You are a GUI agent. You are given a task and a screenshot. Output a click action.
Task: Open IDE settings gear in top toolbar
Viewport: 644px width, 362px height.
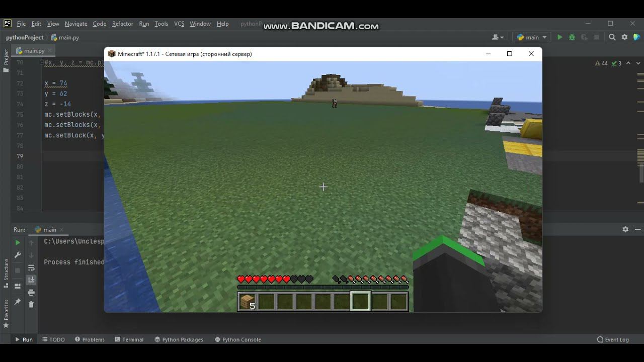(x=624, y=37)
